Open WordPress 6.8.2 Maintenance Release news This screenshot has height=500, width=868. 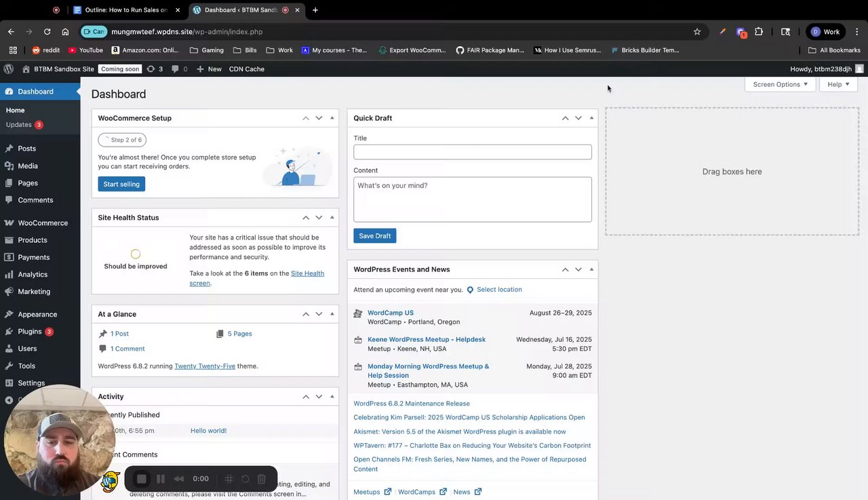click(x=412, y=404)
